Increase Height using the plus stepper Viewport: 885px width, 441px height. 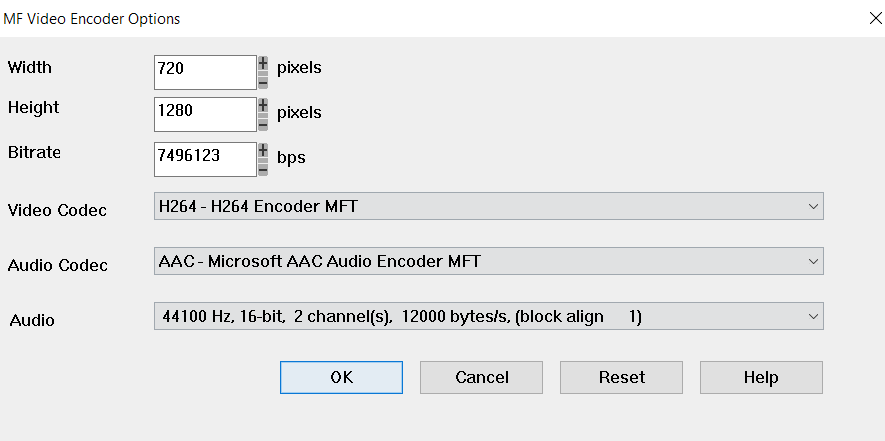(263, 106)
